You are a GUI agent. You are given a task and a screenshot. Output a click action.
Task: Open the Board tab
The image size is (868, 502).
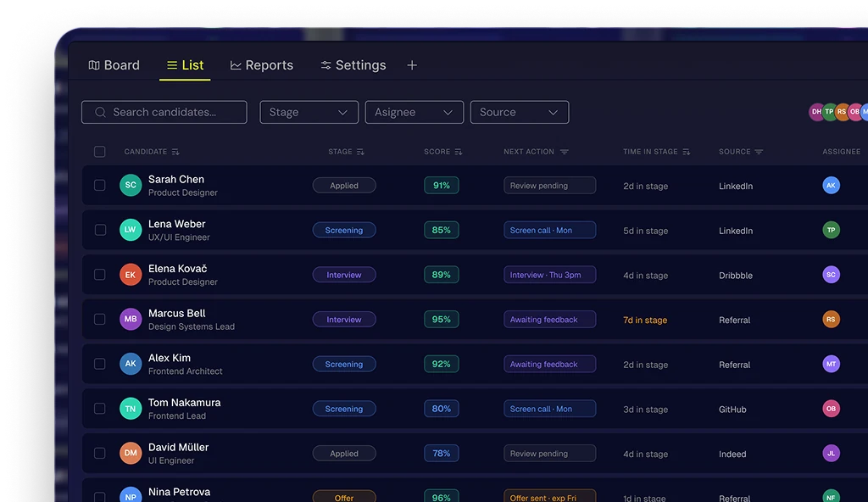[114, 65]
